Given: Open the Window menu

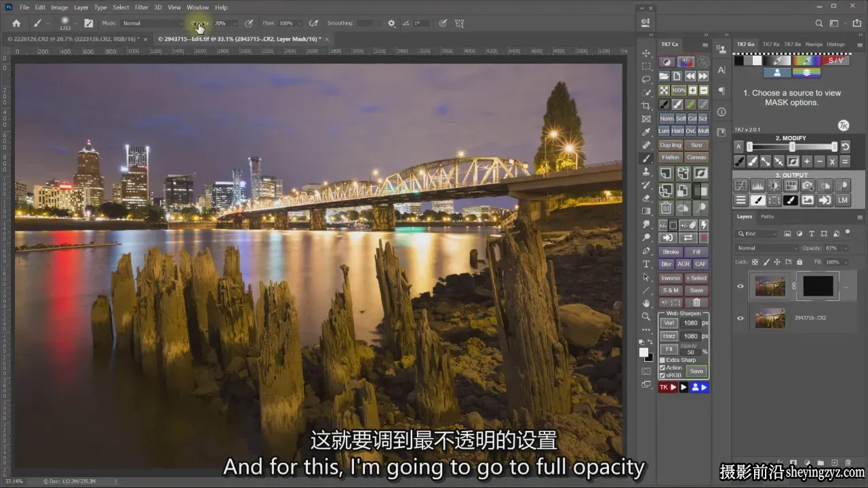Looking at the screenshot, I should click(x=197, y=7).
